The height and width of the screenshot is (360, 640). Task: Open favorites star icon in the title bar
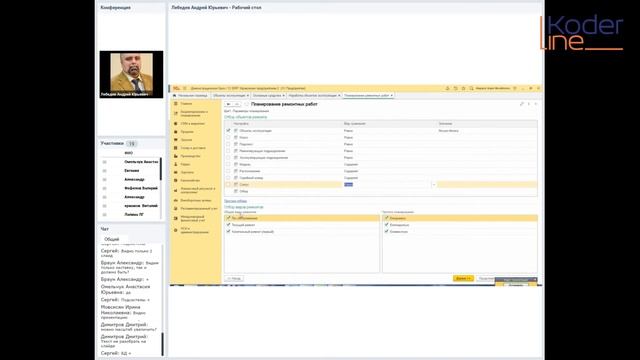click(x=463, y=88)
